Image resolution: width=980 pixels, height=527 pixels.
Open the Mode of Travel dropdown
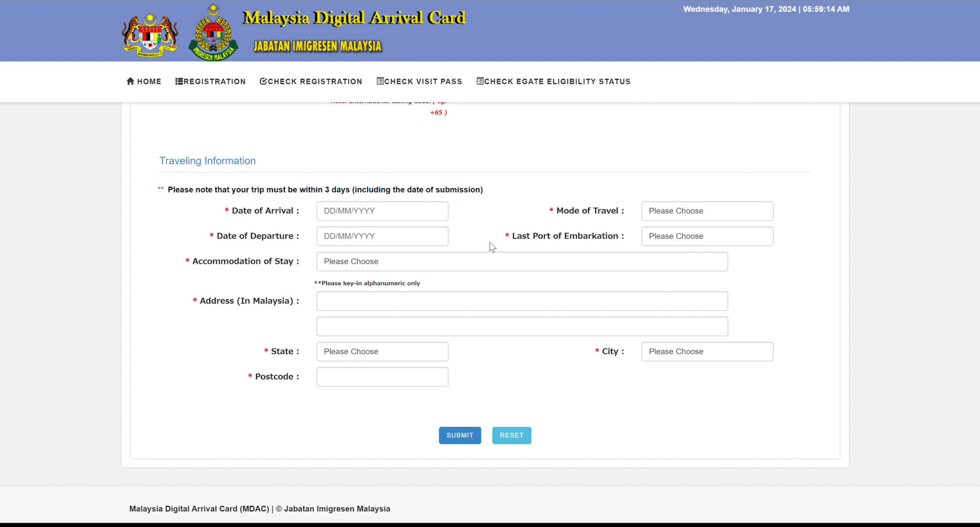click(x=707, y=211)
